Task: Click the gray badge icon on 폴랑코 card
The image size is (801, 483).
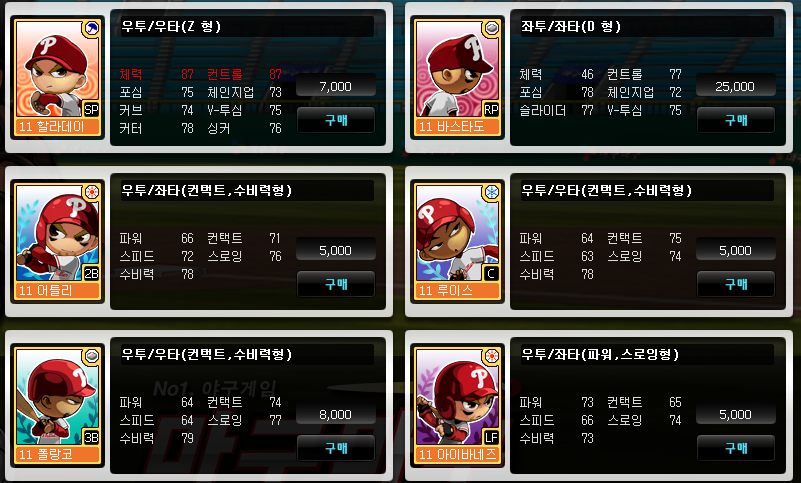Action: click(92, 356)
